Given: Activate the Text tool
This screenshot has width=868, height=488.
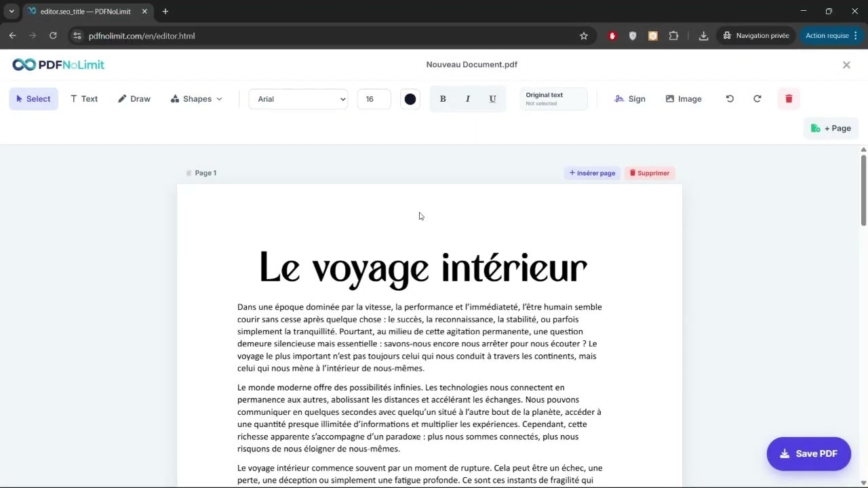Looking at the screenshot, I should pos(83,98).
